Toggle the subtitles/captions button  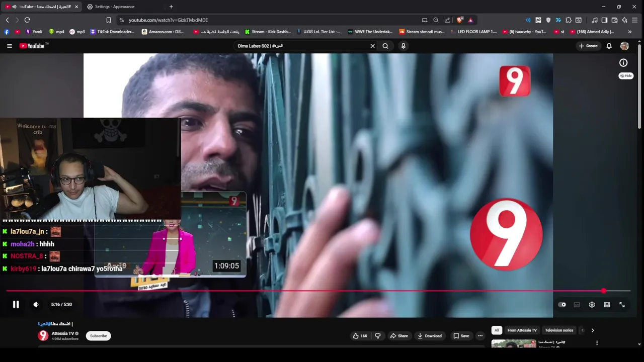point(577,305)
